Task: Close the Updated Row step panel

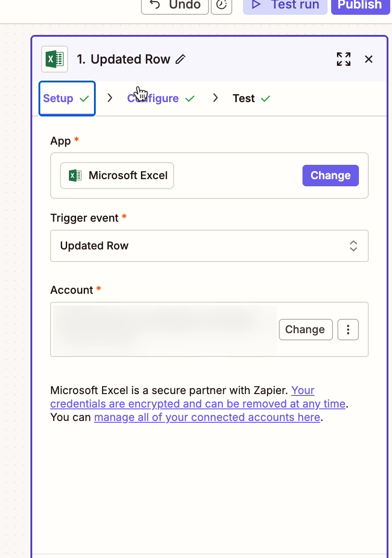Action: [x=369, y=59]
